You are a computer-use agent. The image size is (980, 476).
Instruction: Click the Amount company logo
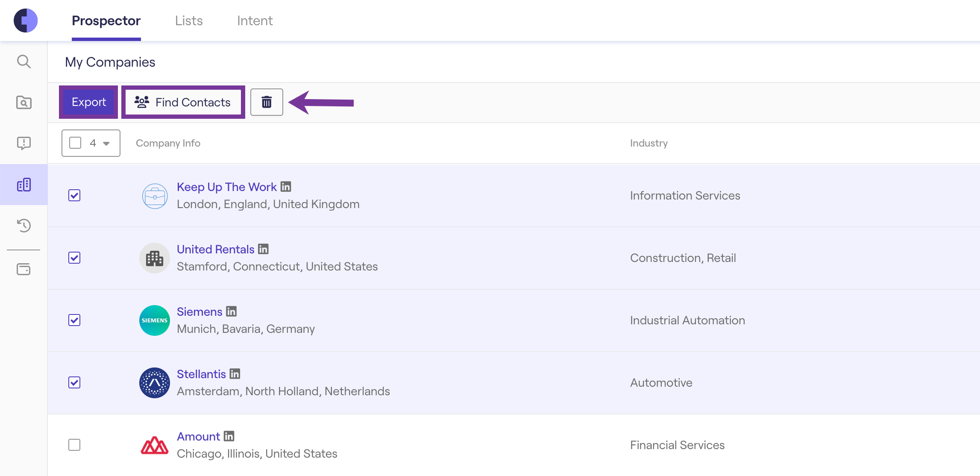[x=155, y=445]
